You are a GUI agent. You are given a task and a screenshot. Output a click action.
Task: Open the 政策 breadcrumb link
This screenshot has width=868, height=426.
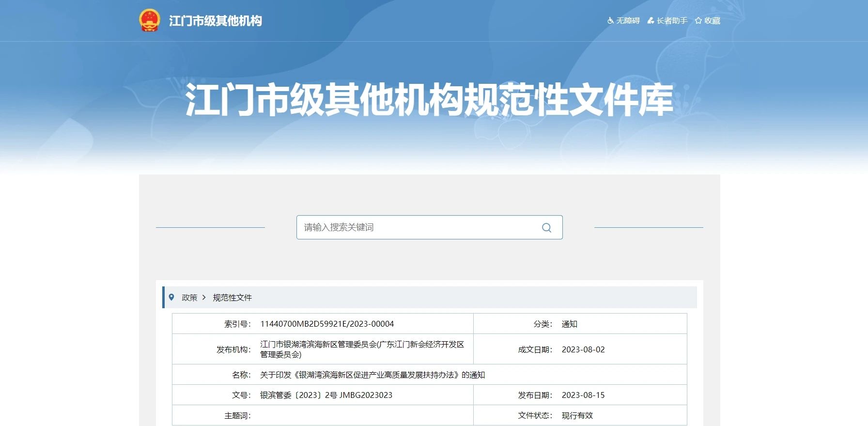pyautogui.click(x=189, y=298)
